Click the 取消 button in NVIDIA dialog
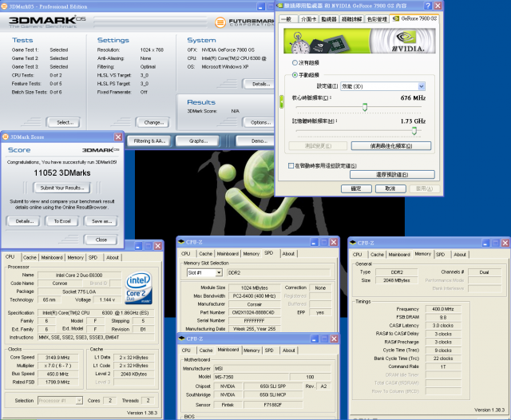 tap(390, 188)
